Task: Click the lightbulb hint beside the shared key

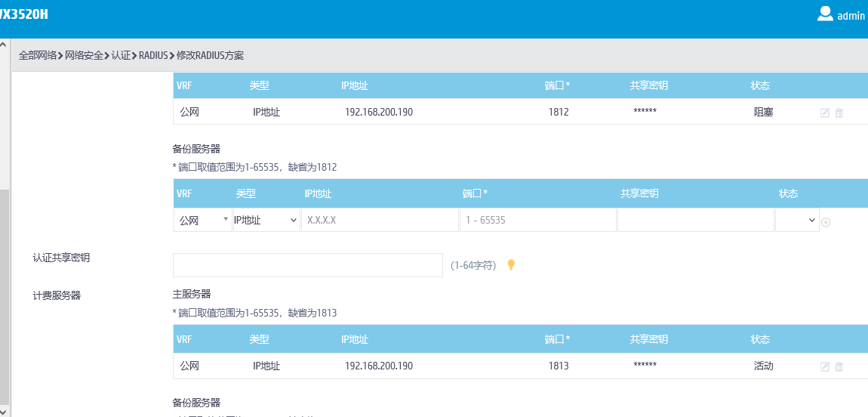Action: (511, 264)
